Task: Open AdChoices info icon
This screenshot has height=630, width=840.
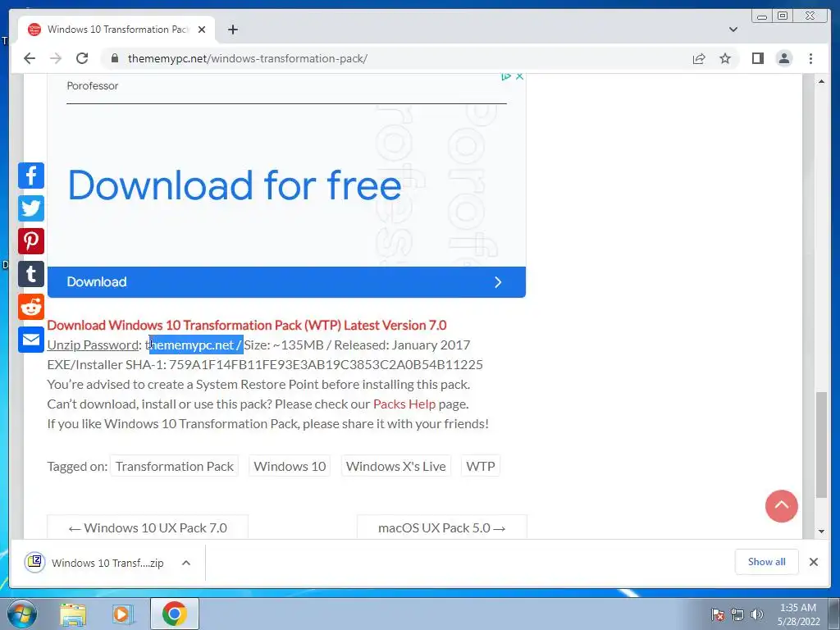Action: [505, 76]
